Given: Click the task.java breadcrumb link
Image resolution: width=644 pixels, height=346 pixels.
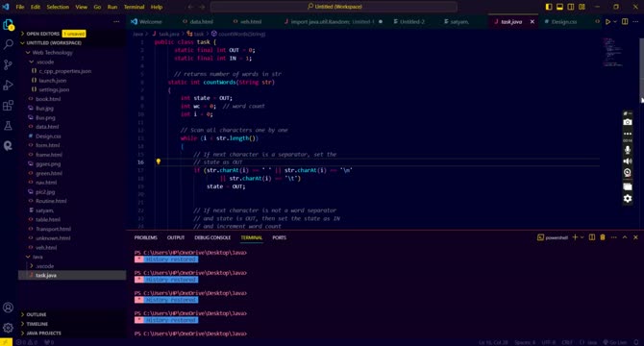Looking at the screenshot, I should coord(169,34).
